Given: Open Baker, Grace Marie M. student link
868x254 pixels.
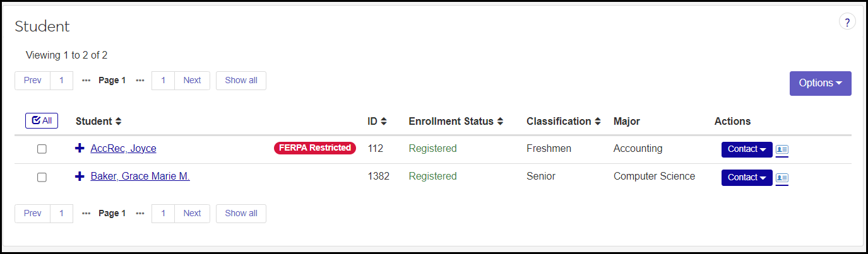Looking at the screenshot, I should pos(140,177).
